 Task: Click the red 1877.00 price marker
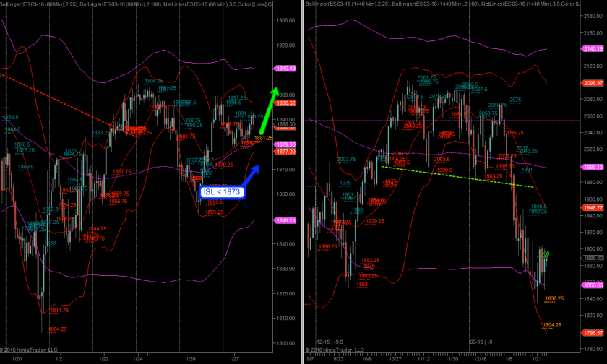(285, 152)
